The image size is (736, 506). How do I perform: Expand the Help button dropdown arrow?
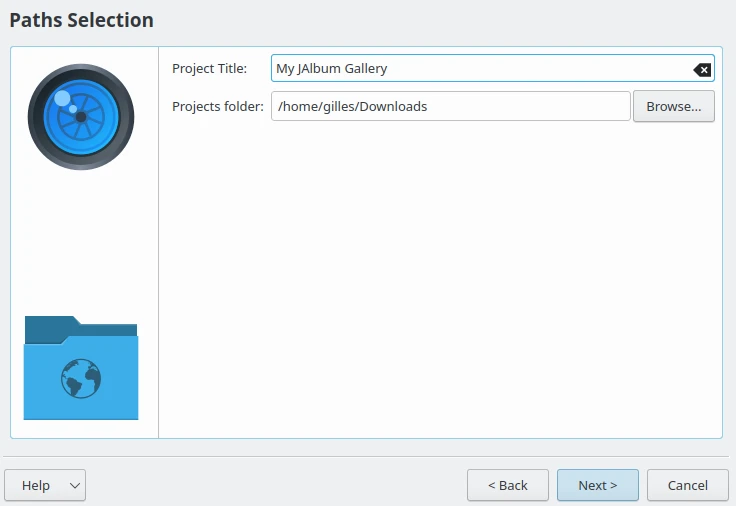[x=74, y=486]
